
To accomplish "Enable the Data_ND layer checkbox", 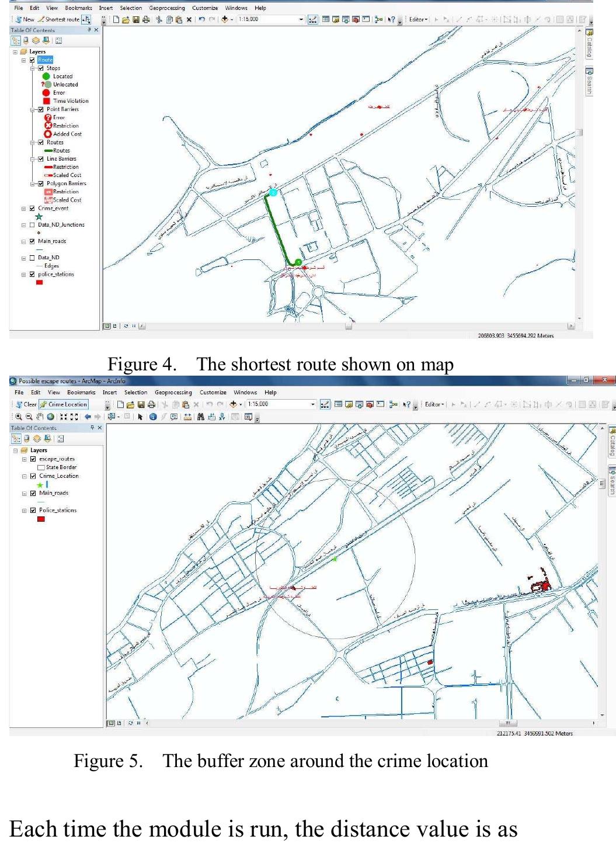I will coord(32,258).
